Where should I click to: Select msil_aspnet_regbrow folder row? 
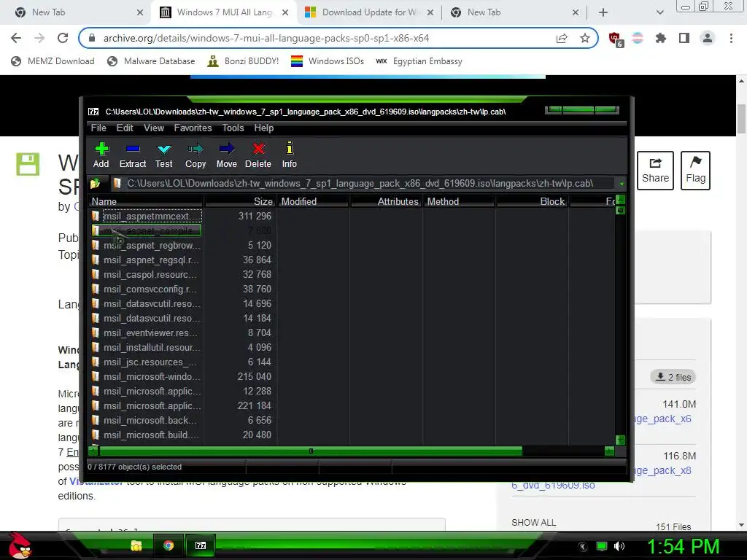147,245
